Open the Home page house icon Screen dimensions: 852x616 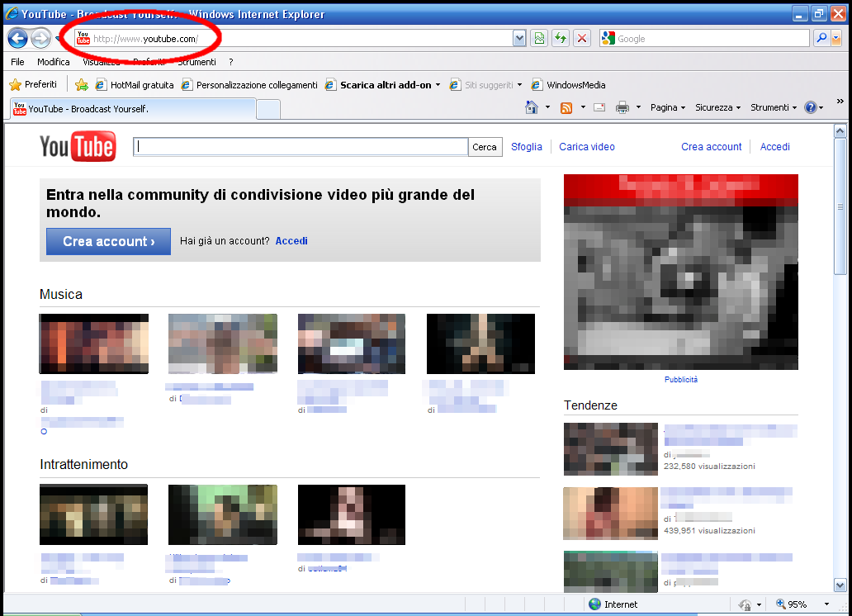click(x=532, y=107)
